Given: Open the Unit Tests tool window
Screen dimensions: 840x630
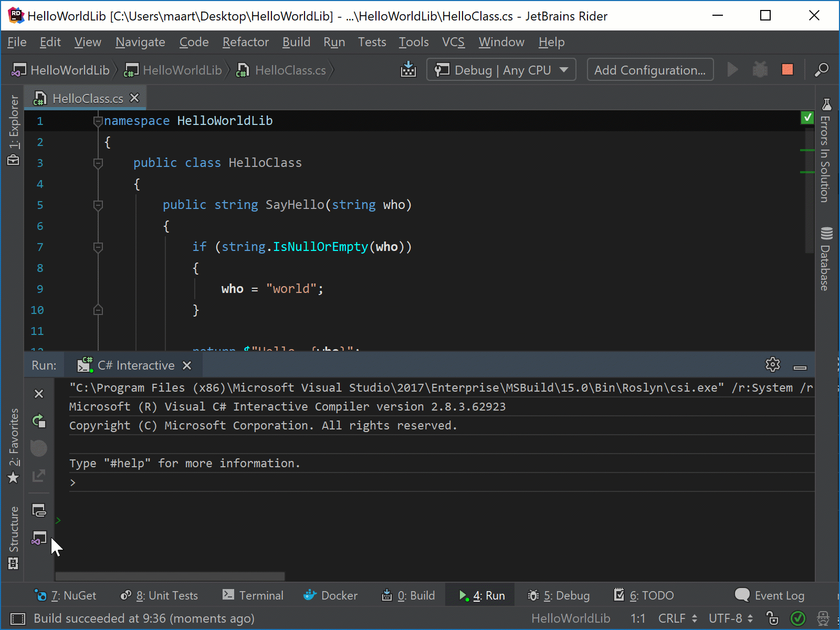Looking at the screenshot, I should 165,595.
